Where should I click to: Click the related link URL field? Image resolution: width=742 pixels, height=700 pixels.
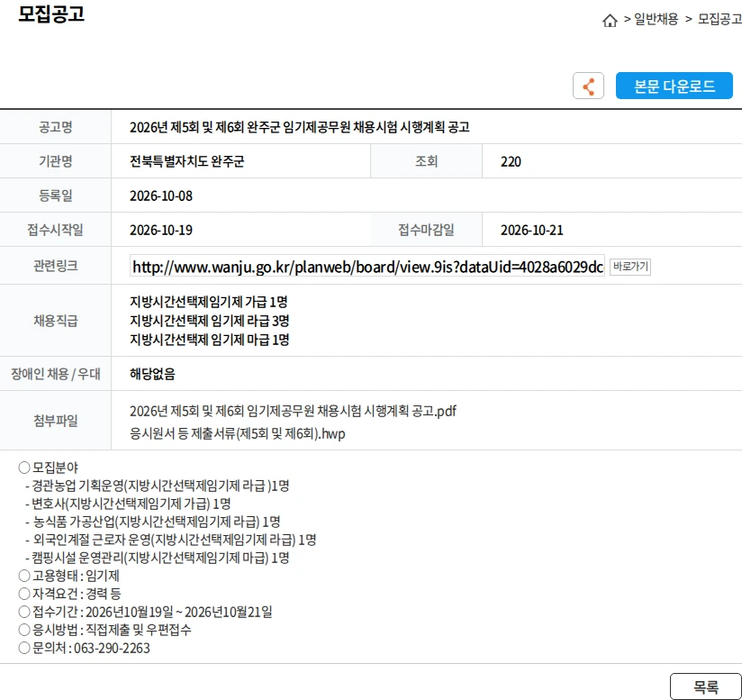point(367,266)
